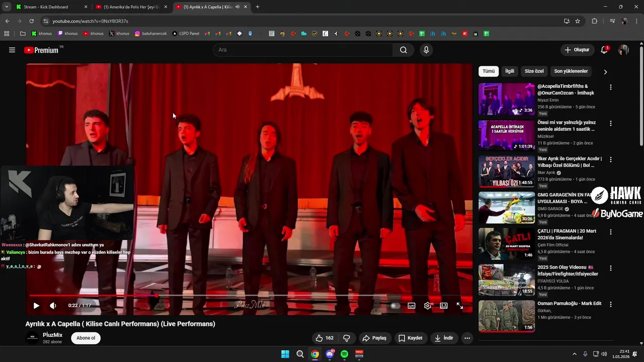644x362 pixels.
Task: Open Spotify from the taskbar
Action: point(344,354)
